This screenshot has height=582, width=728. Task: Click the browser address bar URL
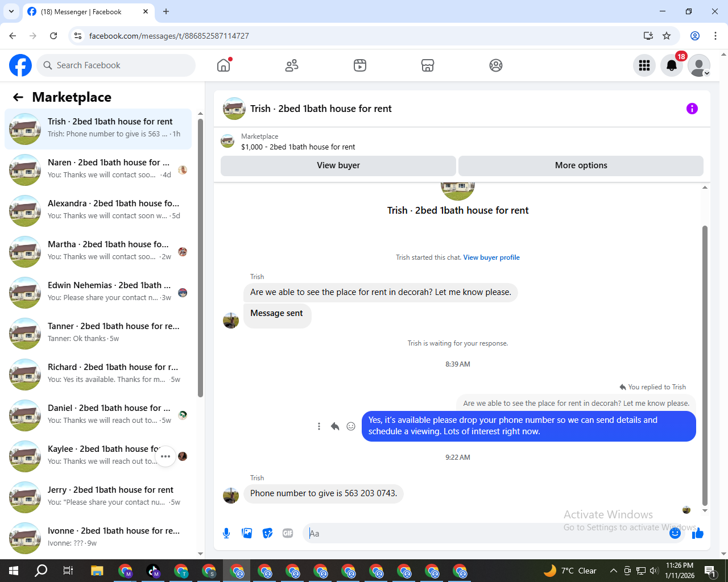tap(169, 36)
